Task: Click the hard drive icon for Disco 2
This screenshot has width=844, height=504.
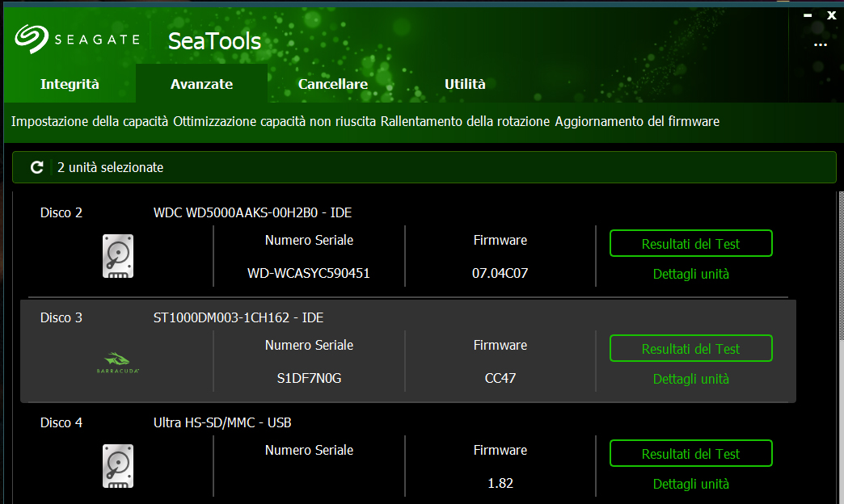Action: point(118,256)
